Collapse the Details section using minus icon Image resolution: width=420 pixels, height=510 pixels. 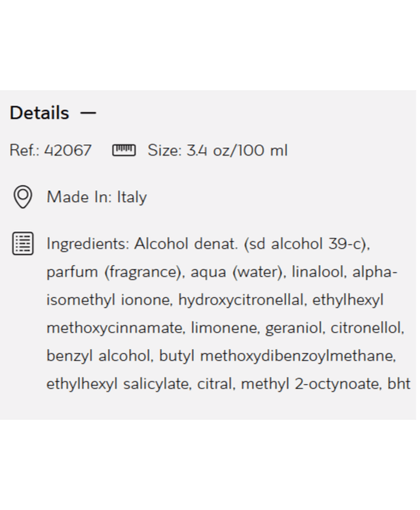point(88,113)
